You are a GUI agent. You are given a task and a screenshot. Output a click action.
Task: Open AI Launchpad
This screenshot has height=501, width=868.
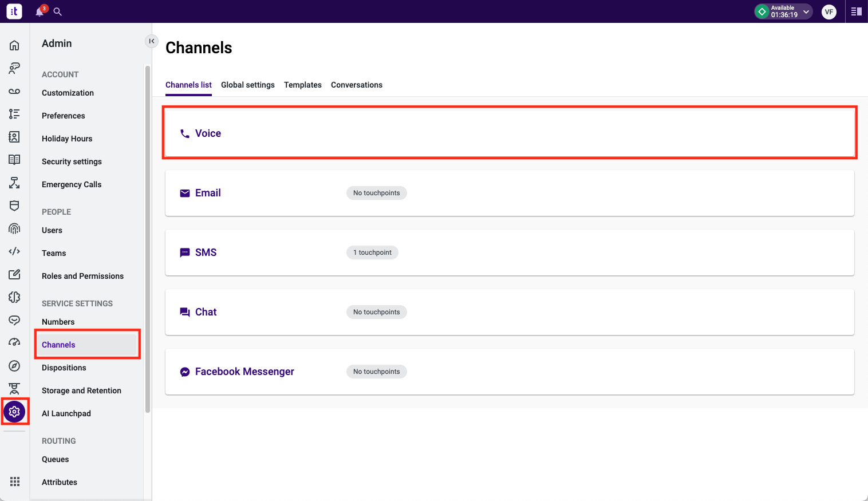click(x=66, y=413)
